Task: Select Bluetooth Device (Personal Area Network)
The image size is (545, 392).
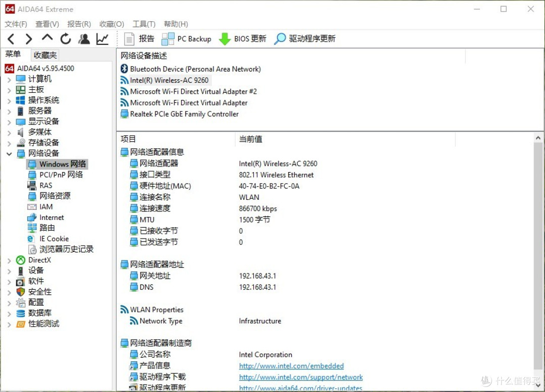Action: (191, 69)
